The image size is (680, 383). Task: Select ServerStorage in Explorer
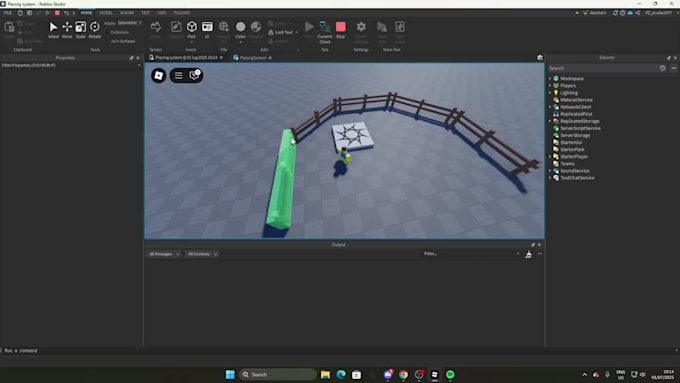point(575,135)
